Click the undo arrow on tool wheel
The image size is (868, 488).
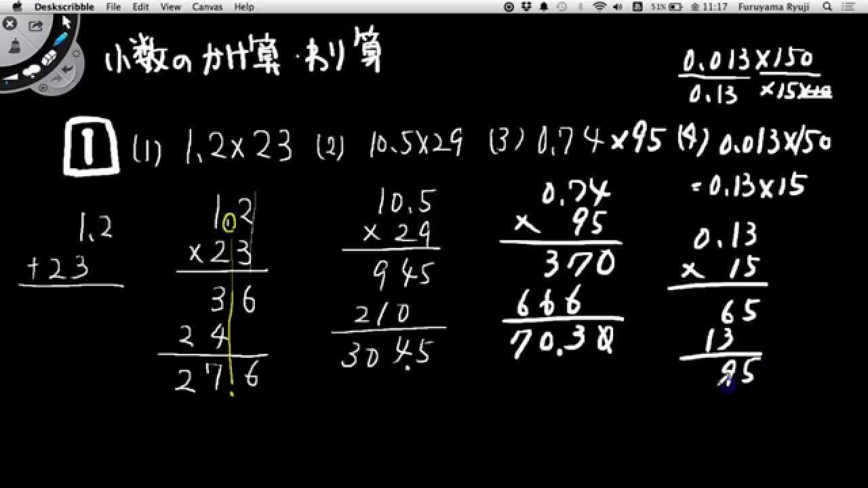tap(68, 68)
